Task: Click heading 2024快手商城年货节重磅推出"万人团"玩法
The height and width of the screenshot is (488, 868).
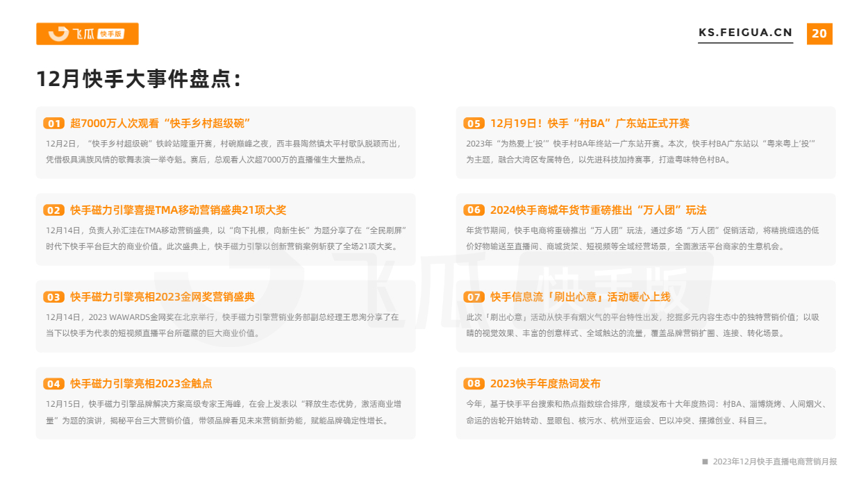Action: (x=598, y=210)
